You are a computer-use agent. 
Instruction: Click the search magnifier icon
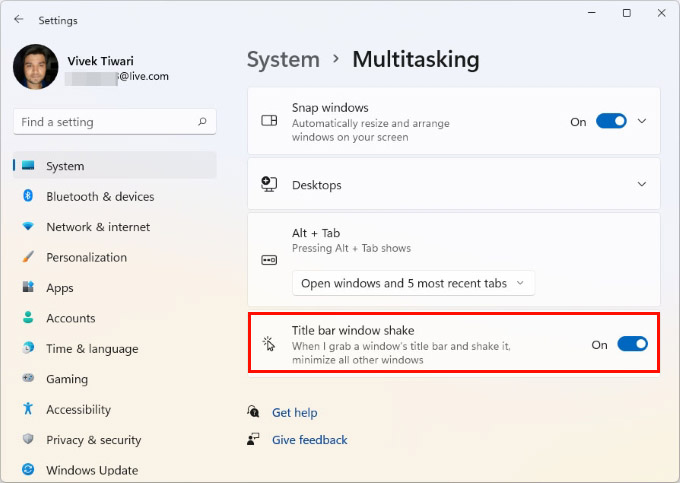(202, 122)
